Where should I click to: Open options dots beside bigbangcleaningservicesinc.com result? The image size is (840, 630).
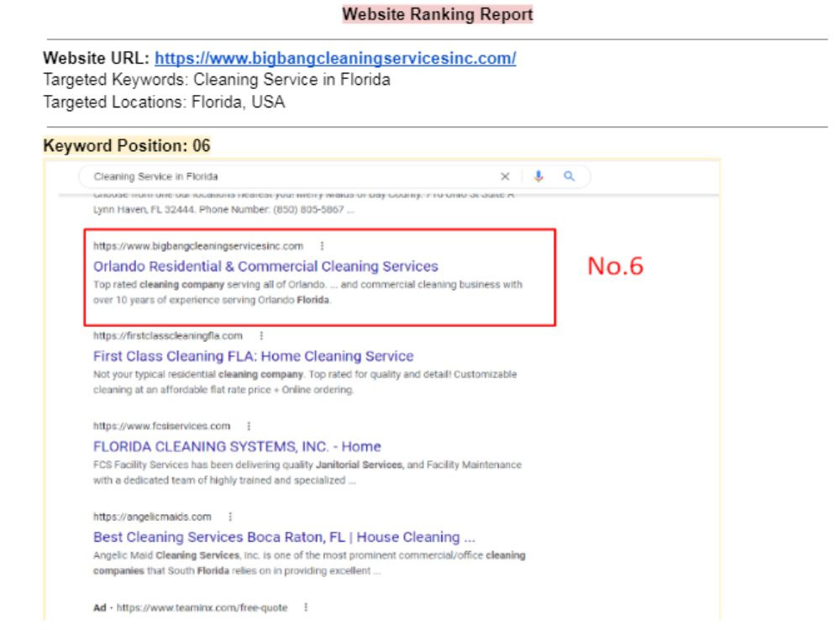coord(322,246)
